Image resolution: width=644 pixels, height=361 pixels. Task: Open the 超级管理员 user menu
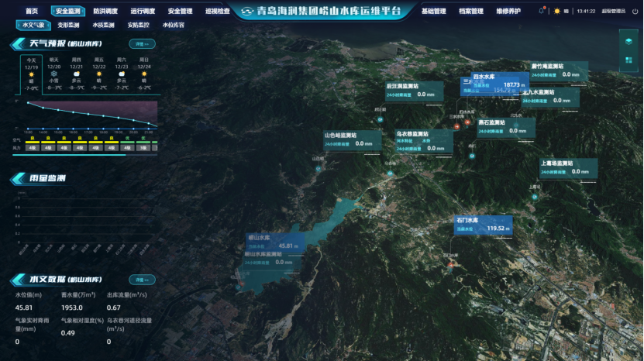point(613,12)
